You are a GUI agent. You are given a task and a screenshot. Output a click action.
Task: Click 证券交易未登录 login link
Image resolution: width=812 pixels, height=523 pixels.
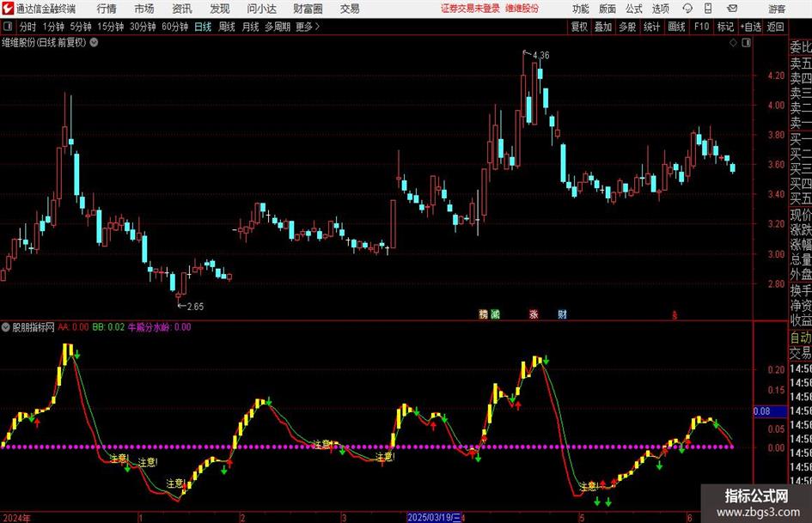[470, 9]
